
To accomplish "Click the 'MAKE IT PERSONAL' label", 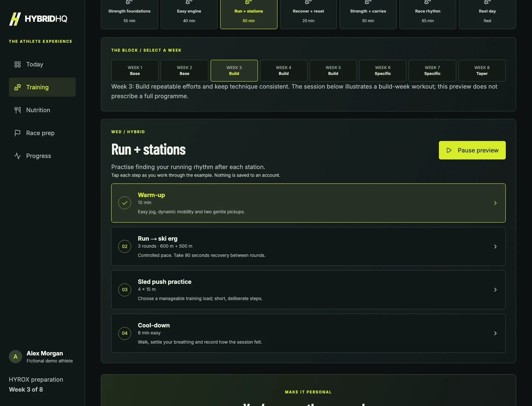I will click(x=308, y=392).
